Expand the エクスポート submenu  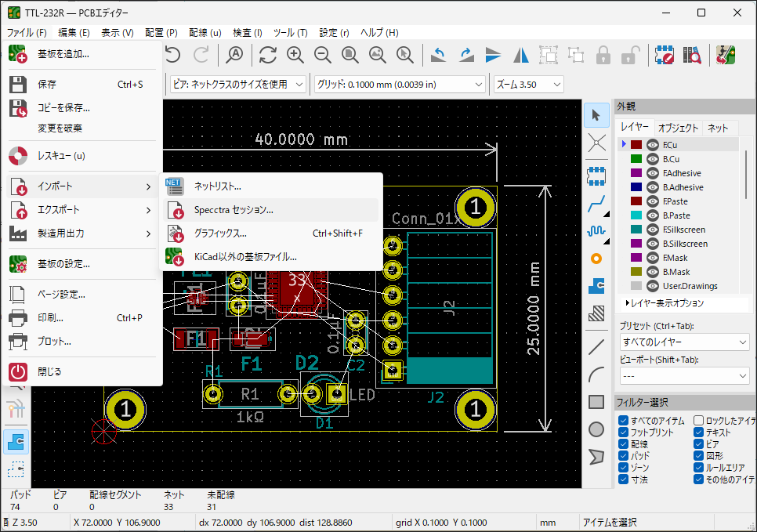click(x=81, y=210)
